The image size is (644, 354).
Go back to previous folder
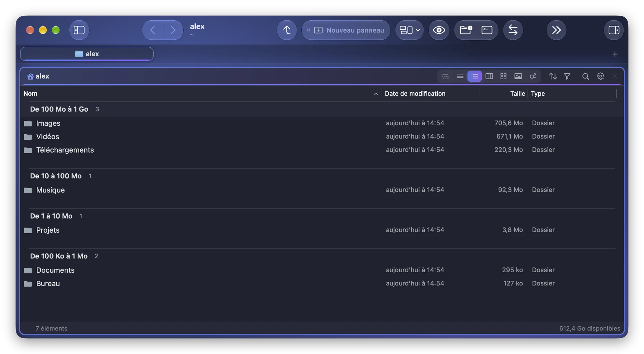click(153, 30)
